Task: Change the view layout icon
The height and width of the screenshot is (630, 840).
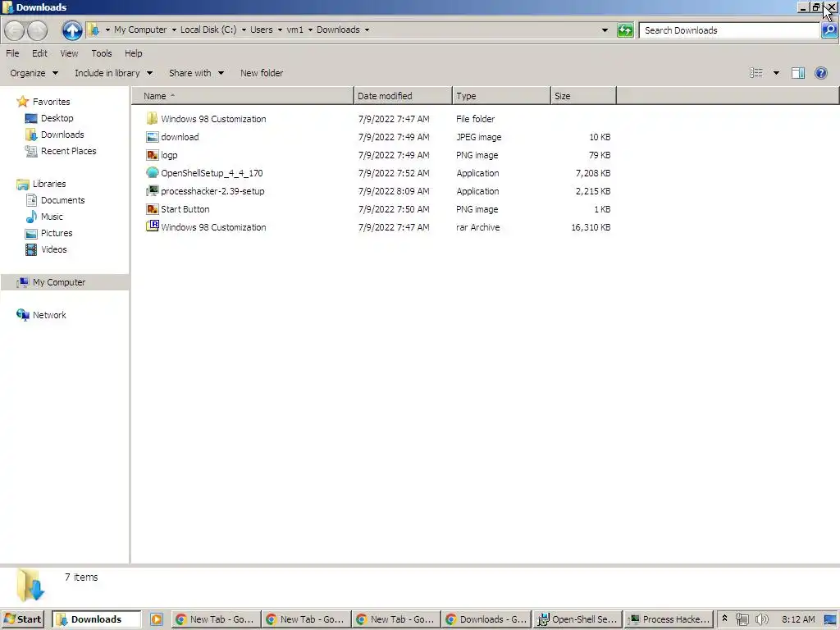Action: tap(756, 73)
